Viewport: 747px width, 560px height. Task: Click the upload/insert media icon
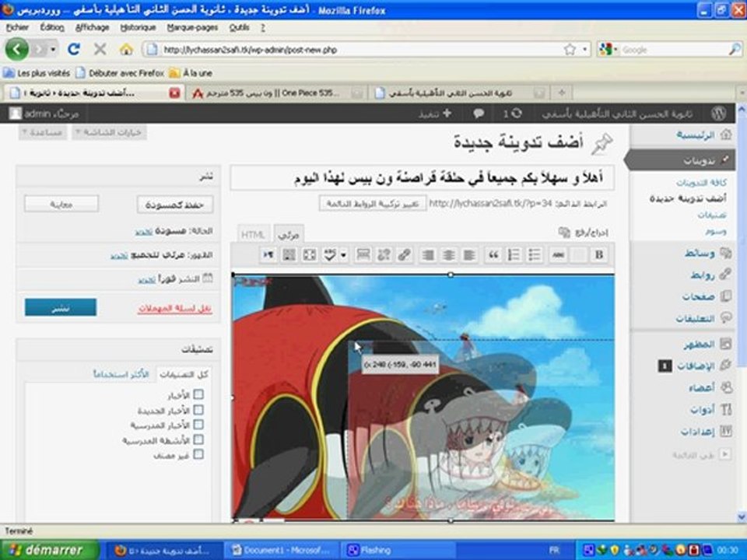[x=565, y=233]
